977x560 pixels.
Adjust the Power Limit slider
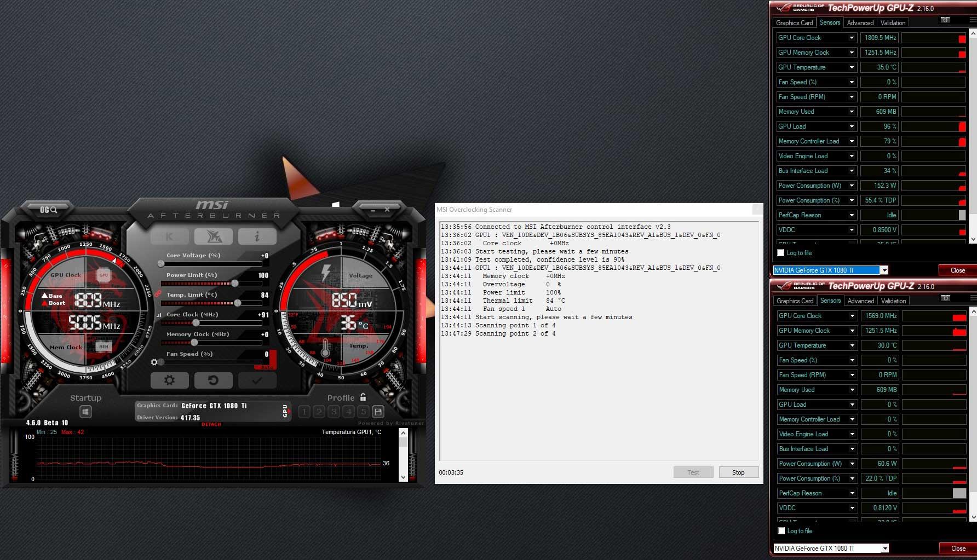(211, 284)
